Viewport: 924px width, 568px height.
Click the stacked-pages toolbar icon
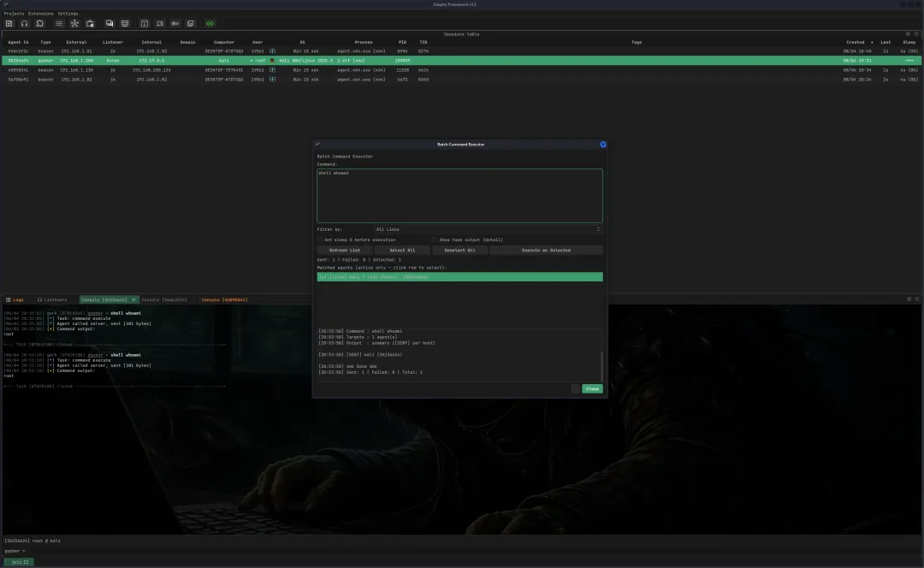[x=190, y=24]
